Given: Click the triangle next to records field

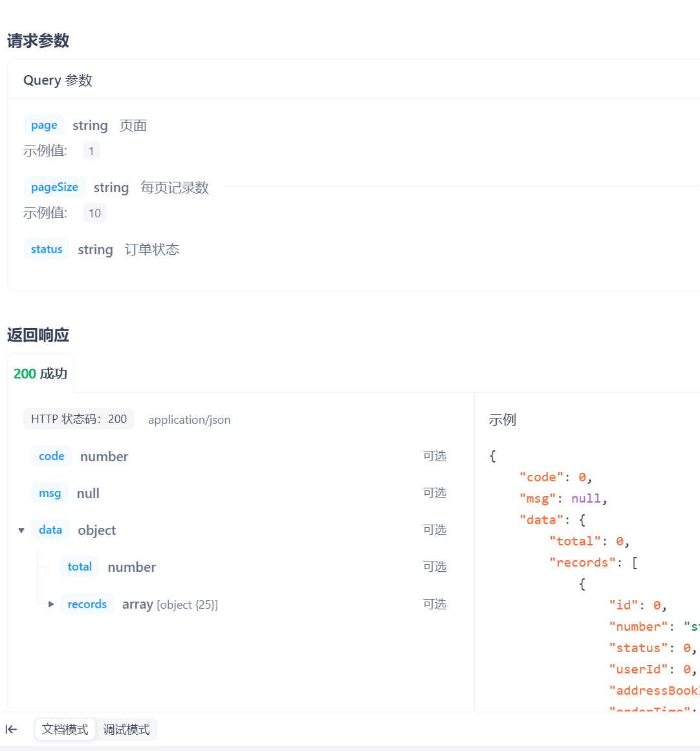Looking at the screenshot, I should pos(51,604).
